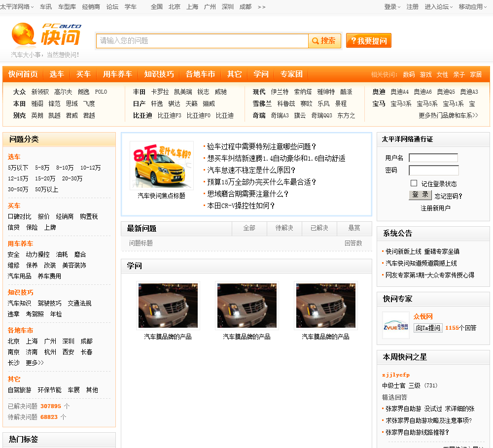Open 知识技巧 nav menu item
The height and width of the screenshot is (448, 493).
point(159,74)
